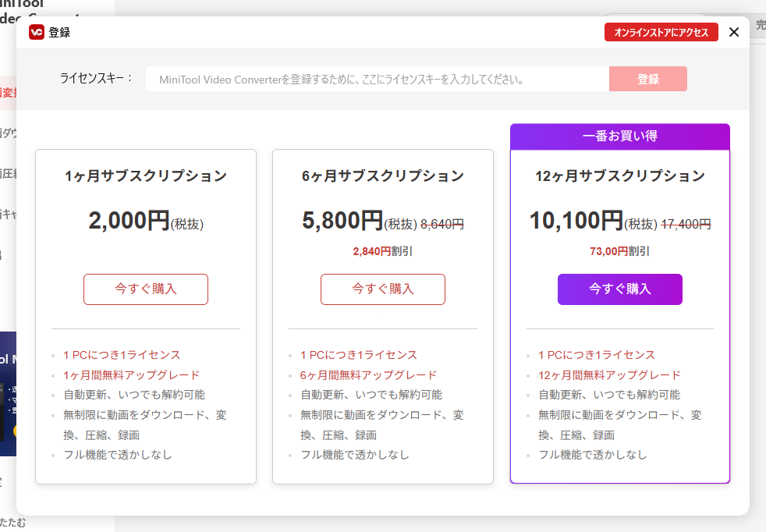Click 自動更新、いつでも解約可能 in 6ヶ月 card
Image resolution: width=766 pixels, height=532 pixels.
tap(371, 395)
